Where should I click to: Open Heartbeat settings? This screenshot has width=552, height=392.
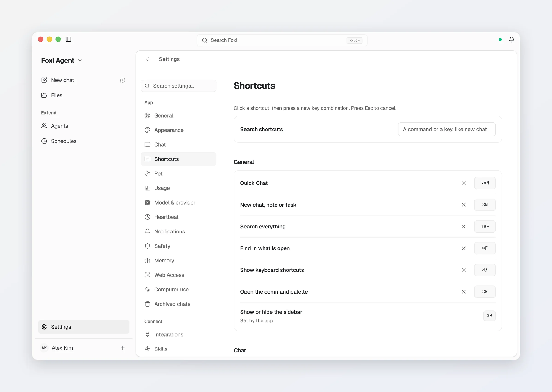pos(178,217)
